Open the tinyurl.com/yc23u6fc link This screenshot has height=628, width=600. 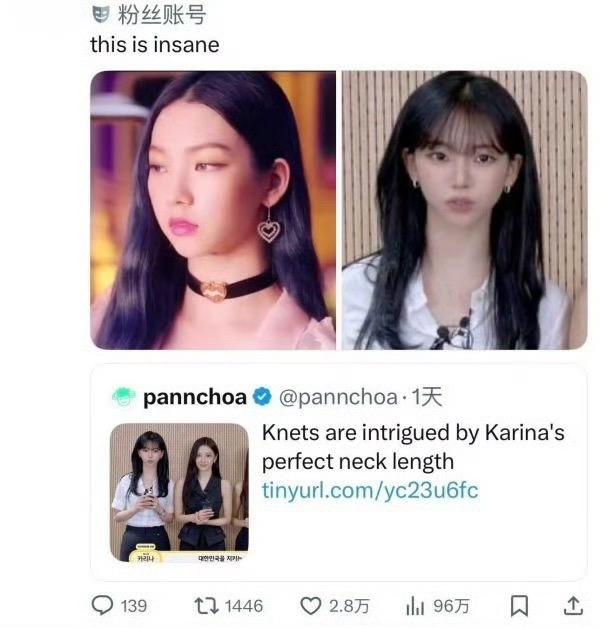[x=369, y=490]
